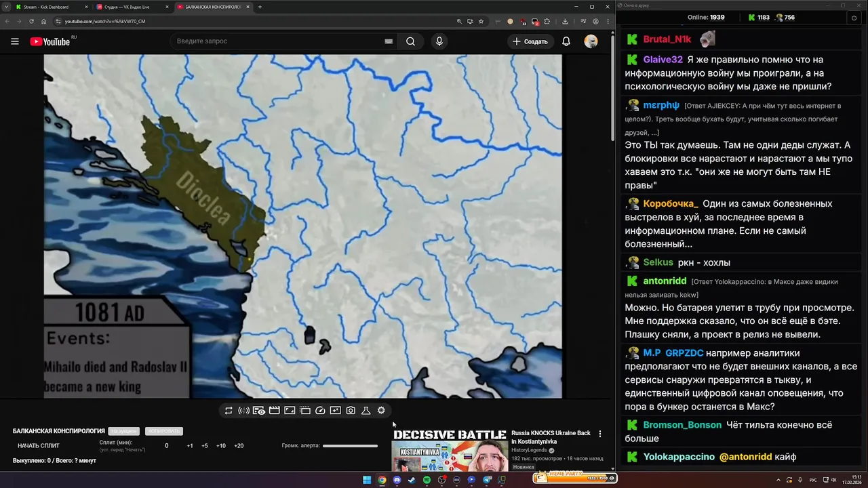Click the КОПИРОВАТЬ button
This screenshot has width=868, height=488.
(x=163, y=431)
